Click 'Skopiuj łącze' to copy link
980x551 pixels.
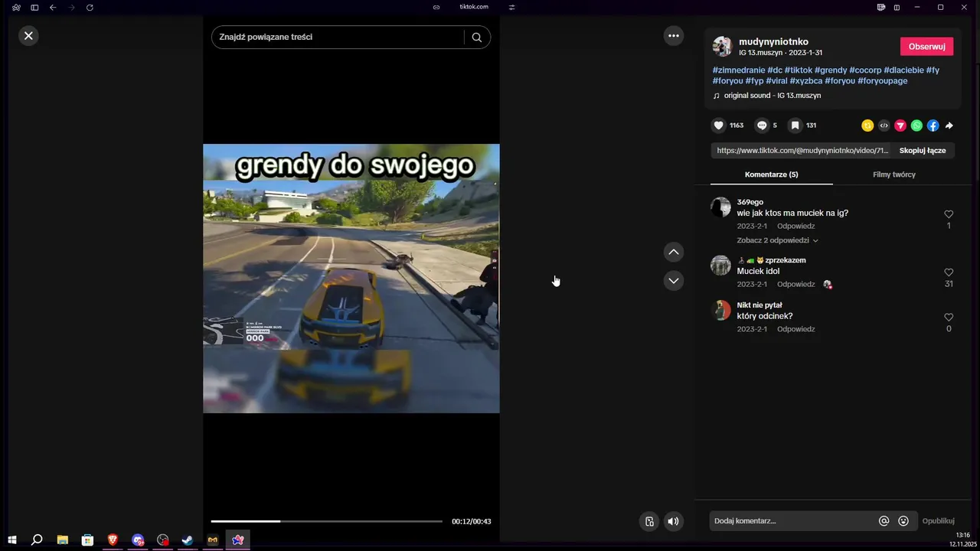tap(923, 151)
